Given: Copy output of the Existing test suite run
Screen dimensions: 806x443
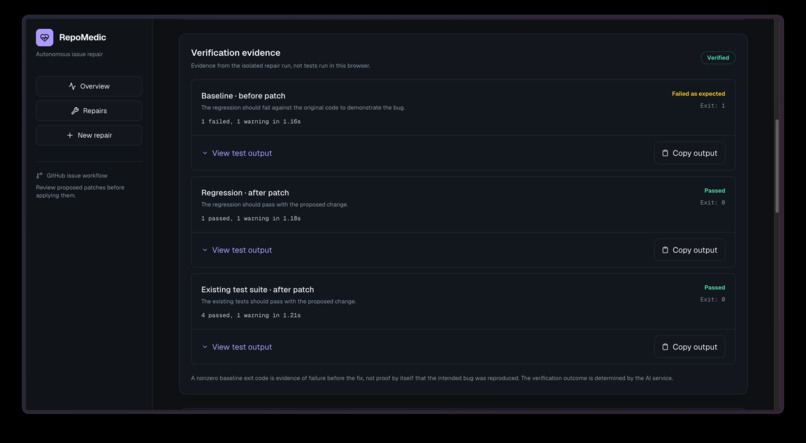Looking at the screenshot, I should (x=689, y=347).
